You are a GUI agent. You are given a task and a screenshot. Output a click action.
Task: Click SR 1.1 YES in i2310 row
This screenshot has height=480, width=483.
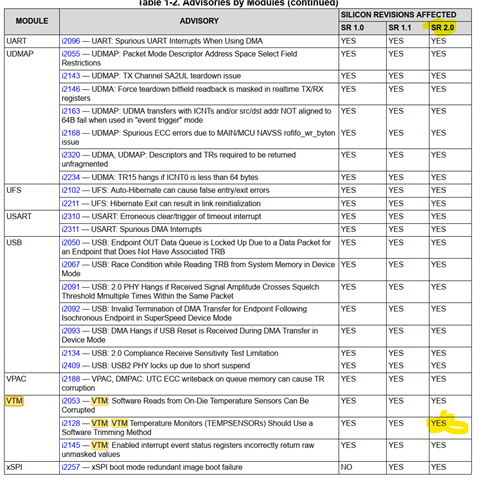(x=396, y=217)
